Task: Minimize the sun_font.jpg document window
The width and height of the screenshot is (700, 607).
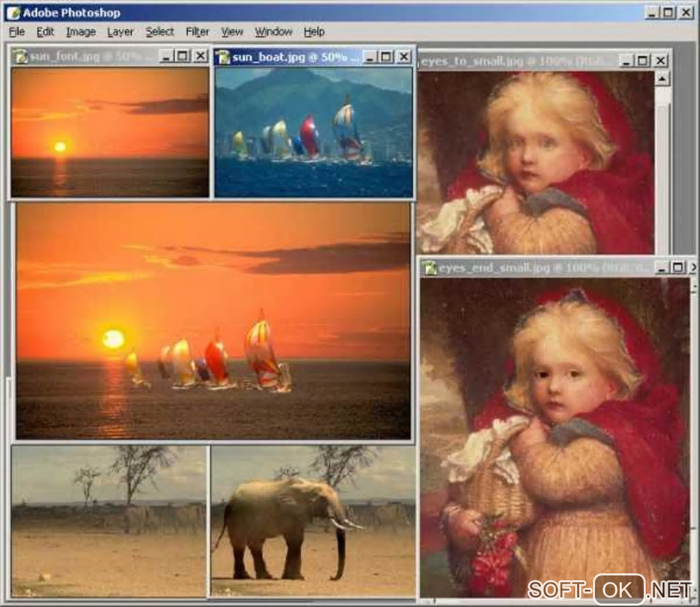Action: 166,56
